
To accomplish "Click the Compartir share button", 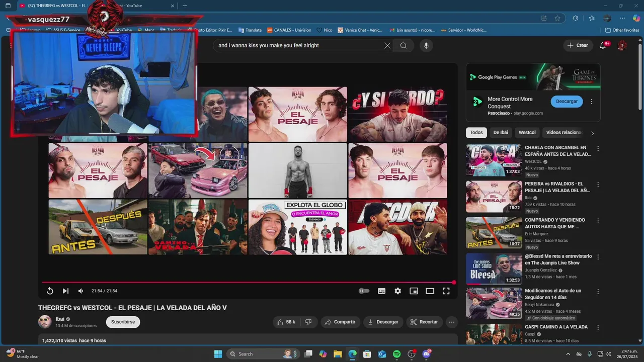I will pos(340,322).
